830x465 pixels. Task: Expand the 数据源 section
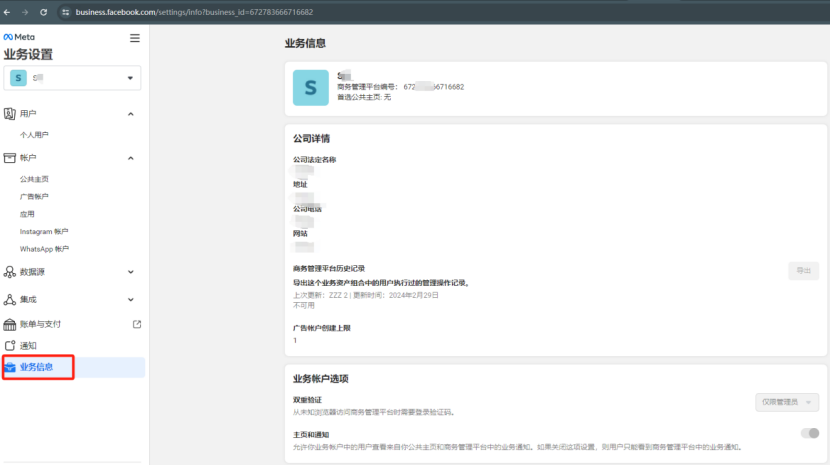(x=130, y=271)
